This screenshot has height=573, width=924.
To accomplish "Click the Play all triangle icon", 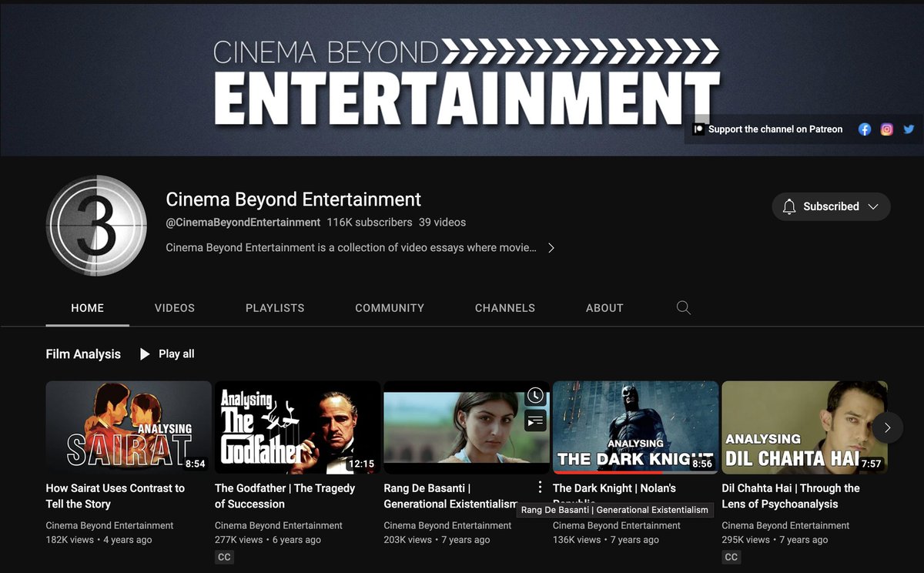I will click(x=145, y=354).
